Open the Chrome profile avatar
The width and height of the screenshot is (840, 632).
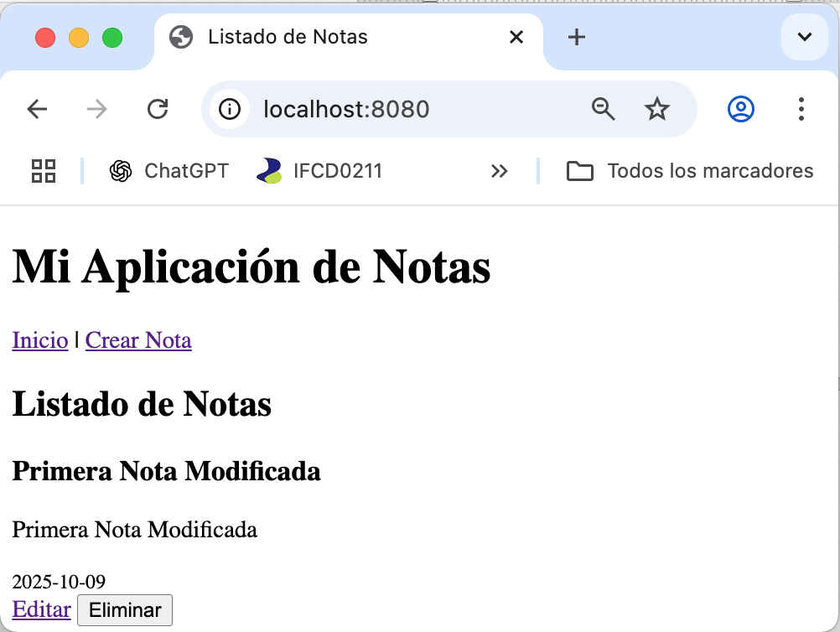pos(741,109)
